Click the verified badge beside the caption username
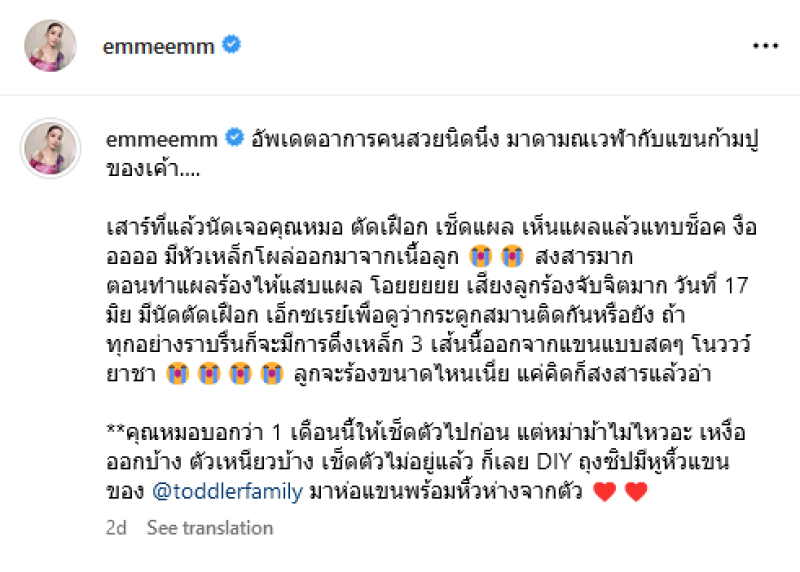This screenshot has width=800, height=572. click(x=235, y=138)
